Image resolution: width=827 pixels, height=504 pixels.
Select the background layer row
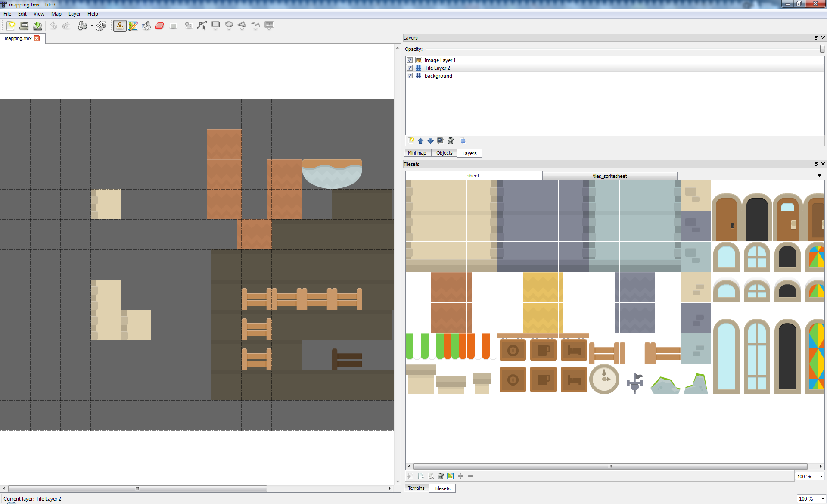[x=615, y=76]
